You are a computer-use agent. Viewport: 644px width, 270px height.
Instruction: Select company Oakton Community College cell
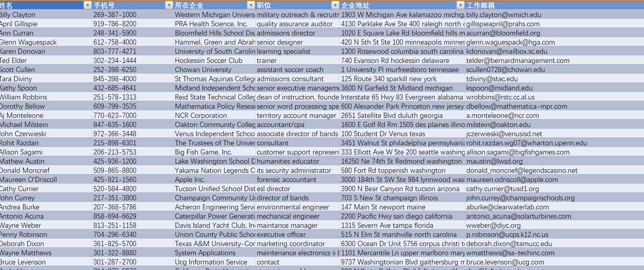coord(215,125)
